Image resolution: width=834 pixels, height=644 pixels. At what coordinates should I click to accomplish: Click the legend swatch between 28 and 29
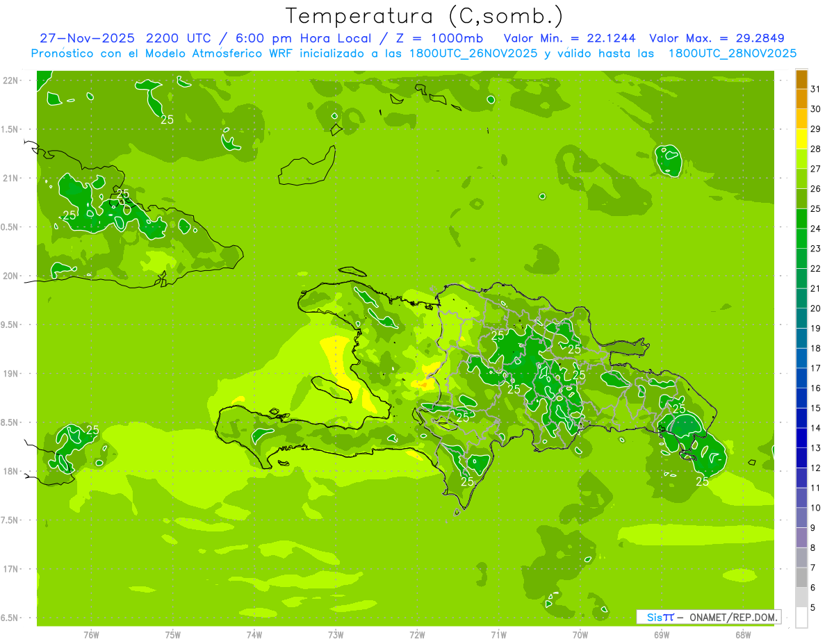[x=801, y=138]
